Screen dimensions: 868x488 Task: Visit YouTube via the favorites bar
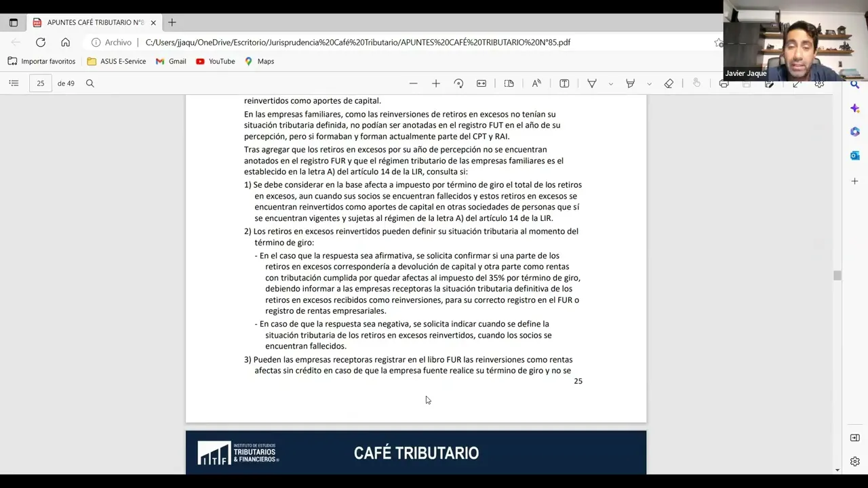215,61
